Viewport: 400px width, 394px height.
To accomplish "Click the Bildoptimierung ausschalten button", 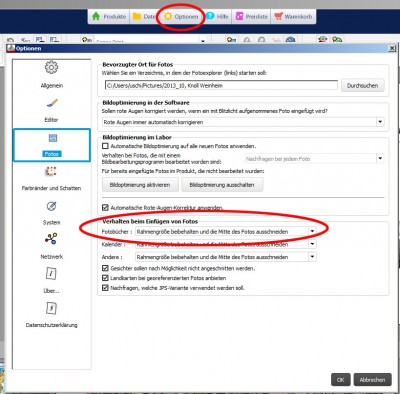I will pyautogui.click(x=222, y=185).
